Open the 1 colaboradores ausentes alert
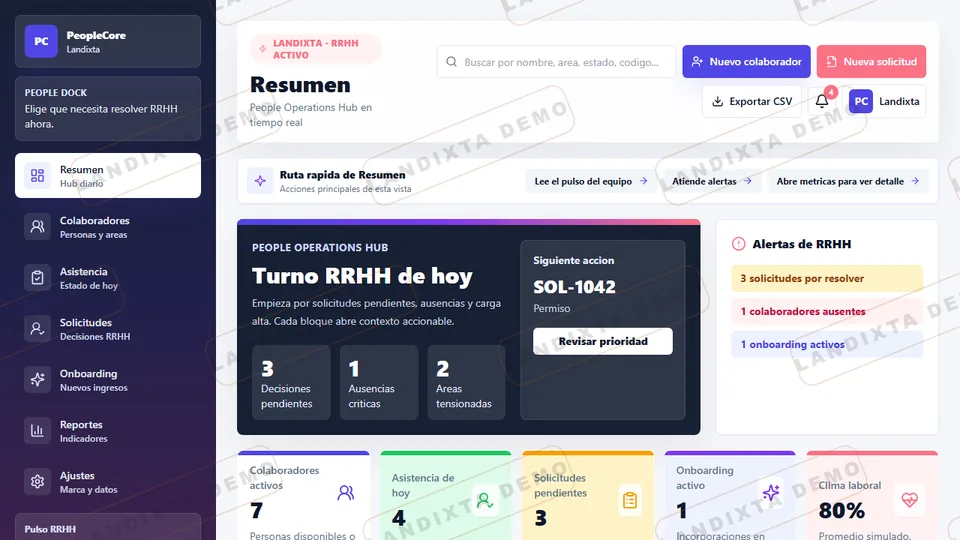Image resolution: width=960 pixels, height=540 pixels. coord(827,312)
